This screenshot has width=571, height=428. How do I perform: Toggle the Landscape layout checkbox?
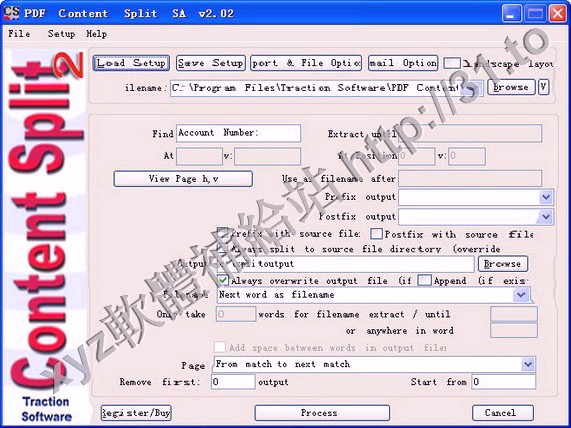pyautogui.click(x=452, y=63)
